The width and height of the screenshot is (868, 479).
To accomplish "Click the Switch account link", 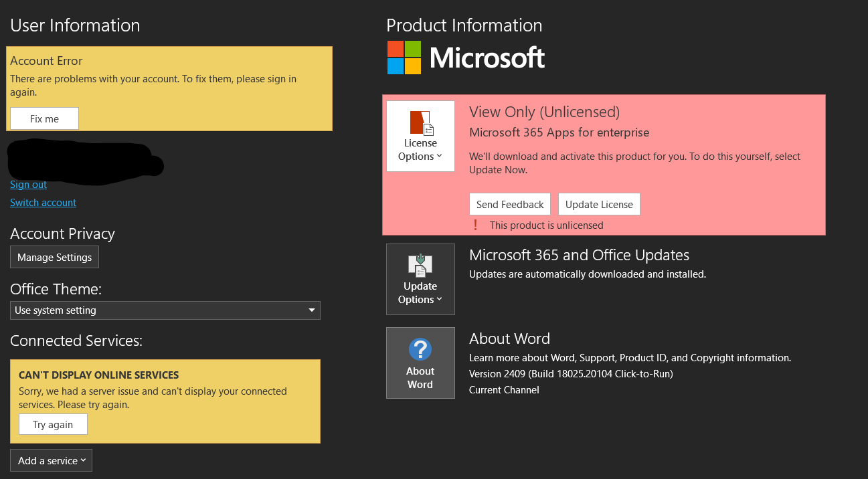I will click(43, 202).
